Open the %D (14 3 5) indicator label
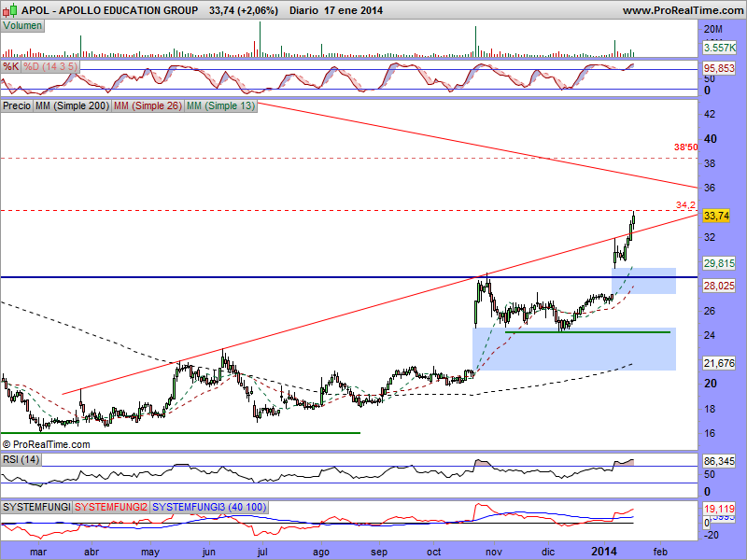The height and width of the screenshot is (560, 747). 50,66
